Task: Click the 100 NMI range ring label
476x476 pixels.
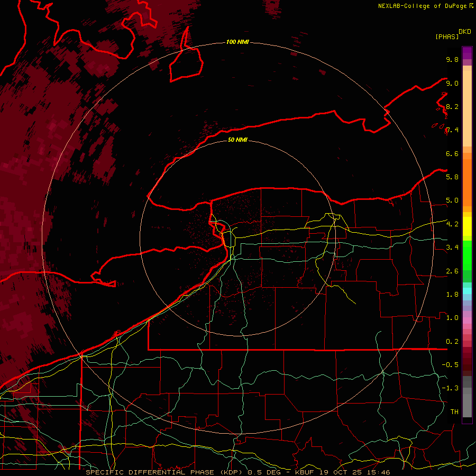Action: coord(237,42)
